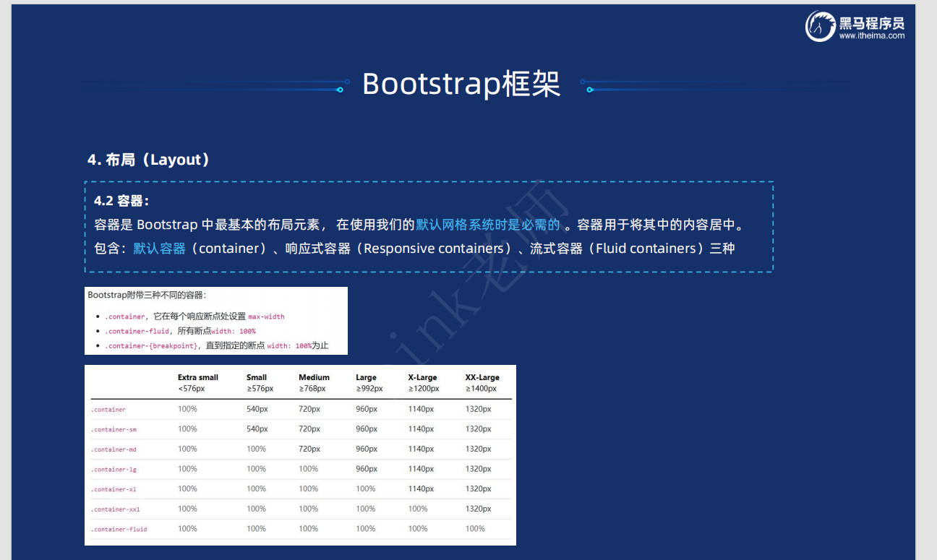Screen dimensions: 937x560
Task: Click the .container-{breakpoint} bullet code
Action: coord(152,346)
